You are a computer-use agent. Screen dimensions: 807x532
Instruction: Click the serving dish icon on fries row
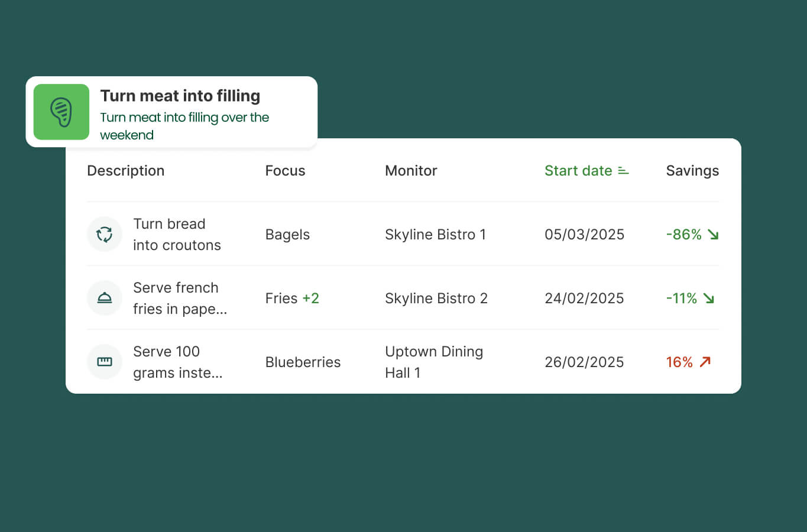point(105,298)
